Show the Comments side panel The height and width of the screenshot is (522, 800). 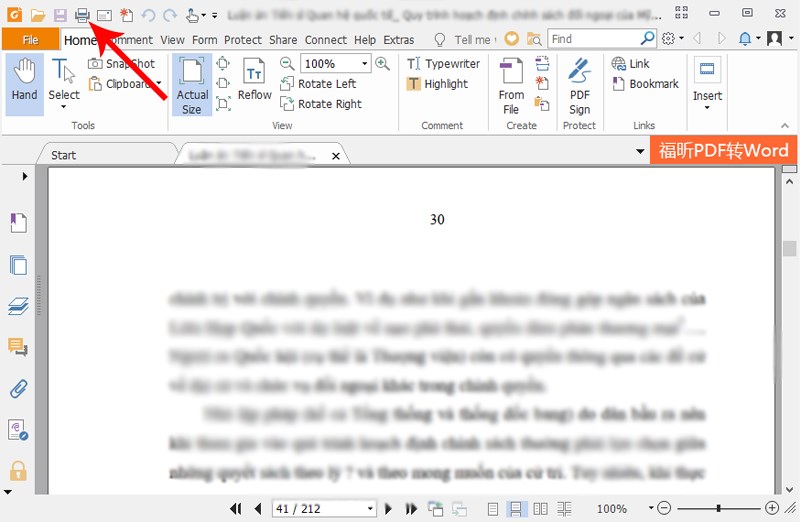pos(18,347)
